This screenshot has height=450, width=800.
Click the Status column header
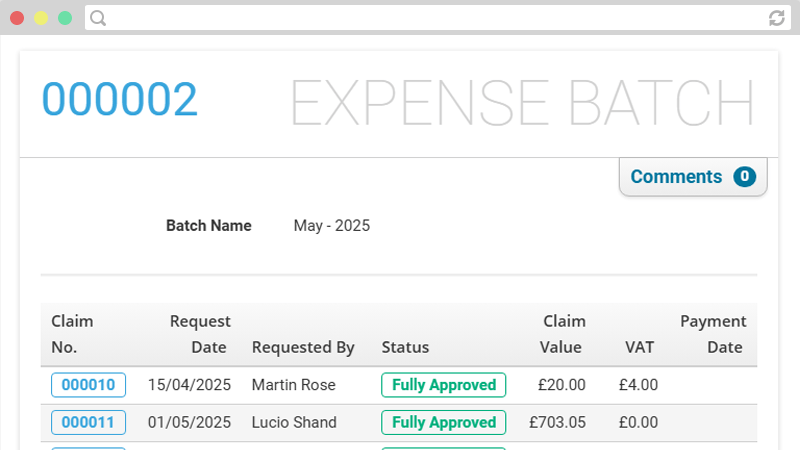pyautogui.click(x=405, y=347)
